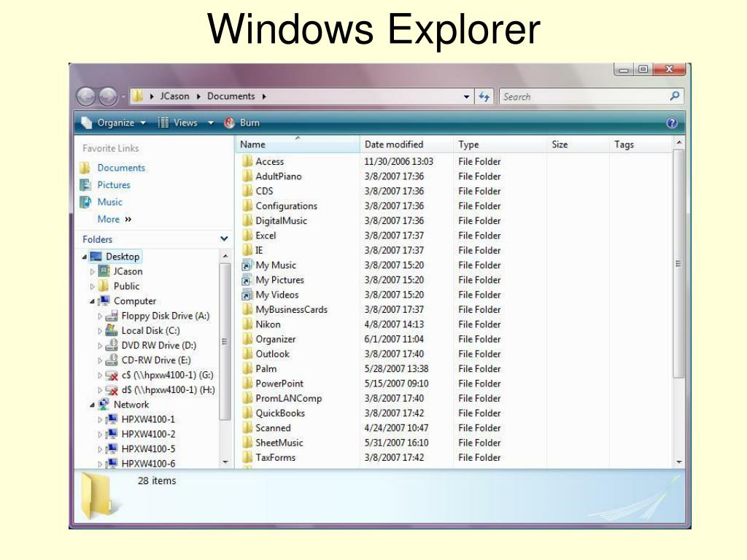
Task: Click the large folder preview icon in details pane
Action: click(98, 495)
